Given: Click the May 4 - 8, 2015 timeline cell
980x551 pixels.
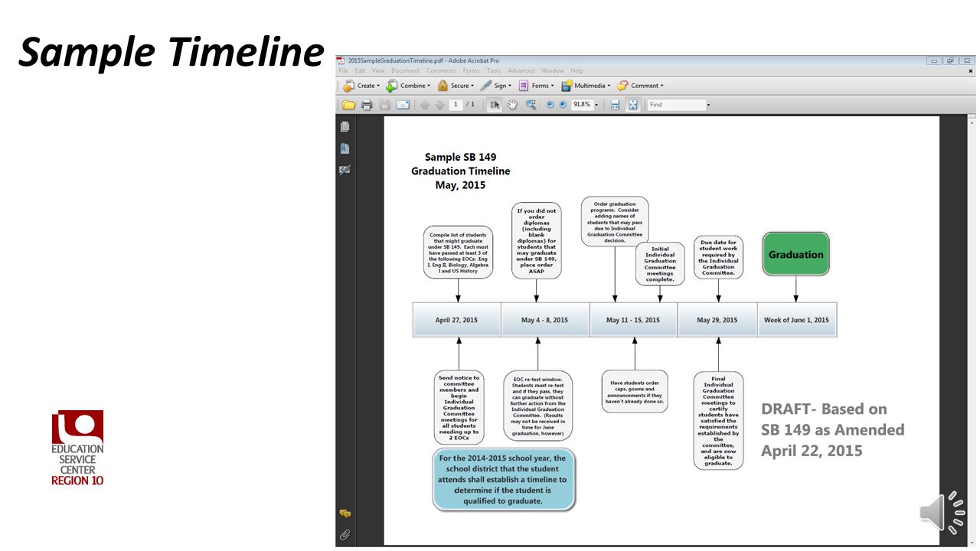Looking at the screenshot, I should click(545, 320).
